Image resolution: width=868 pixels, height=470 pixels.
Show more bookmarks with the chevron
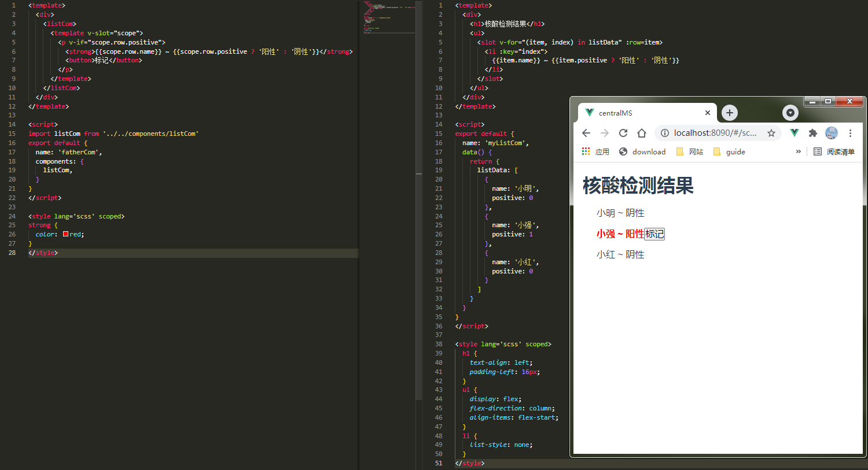799,151
